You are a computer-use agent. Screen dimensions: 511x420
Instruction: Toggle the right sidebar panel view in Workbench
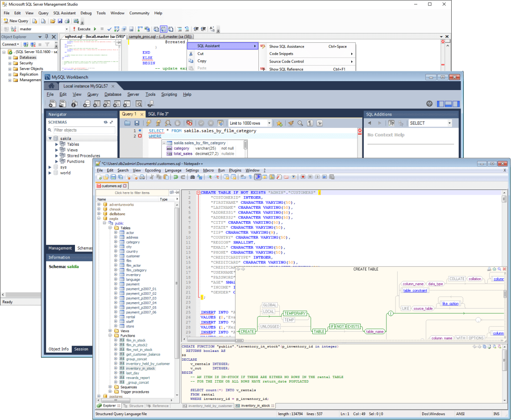click(456, 104)
